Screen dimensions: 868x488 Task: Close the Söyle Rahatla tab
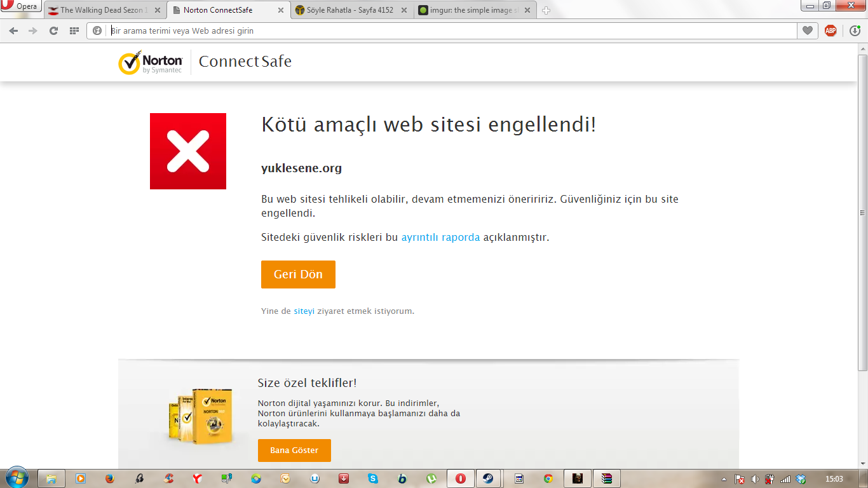(404, 10)
